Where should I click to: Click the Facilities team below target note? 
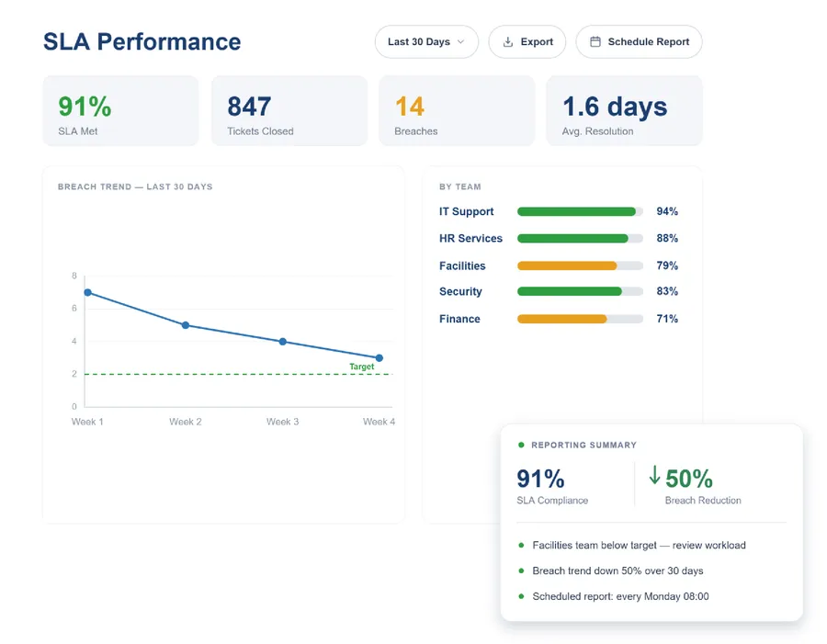pos(639,546)
